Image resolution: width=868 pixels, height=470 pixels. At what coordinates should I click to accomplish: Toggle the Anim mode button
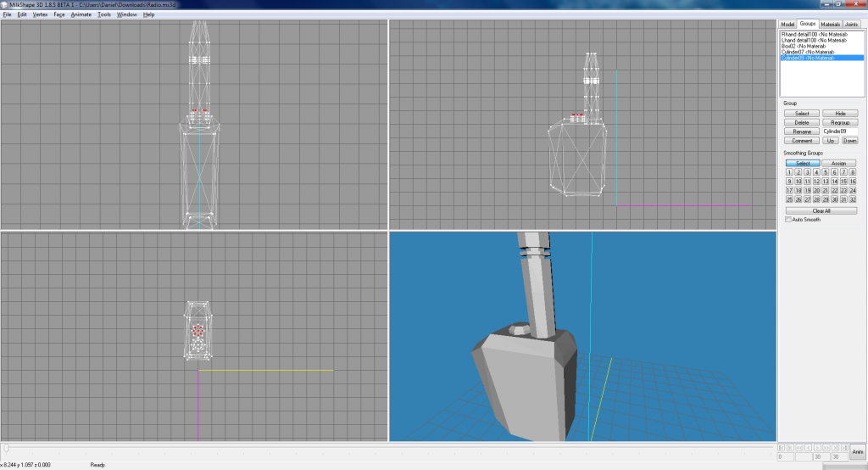(857, 452)
